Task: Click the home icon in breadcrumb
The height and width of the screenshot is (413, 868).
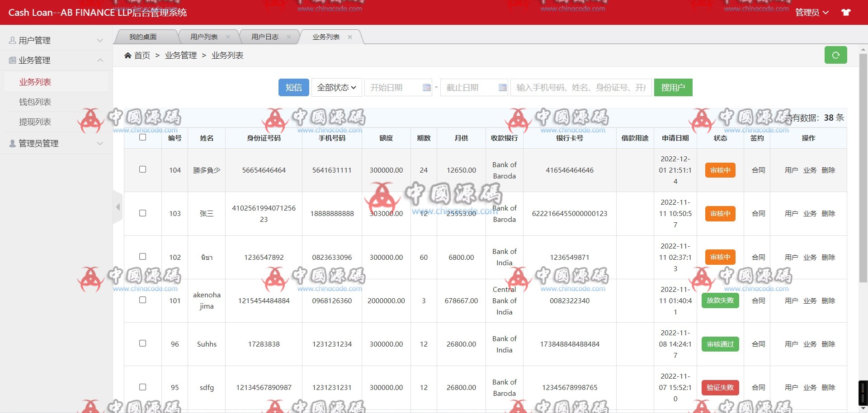Action: [128, 56]
